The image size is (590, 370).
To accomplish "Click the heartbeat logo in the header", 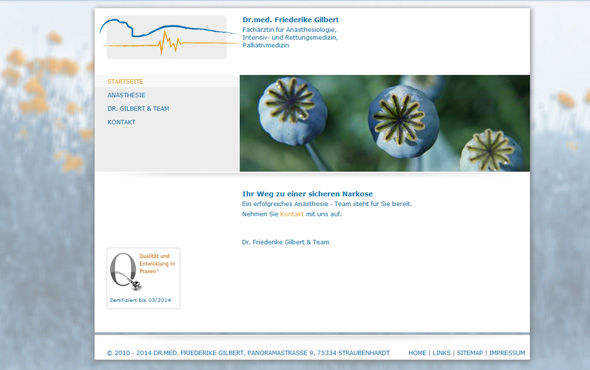I will 168,37.
